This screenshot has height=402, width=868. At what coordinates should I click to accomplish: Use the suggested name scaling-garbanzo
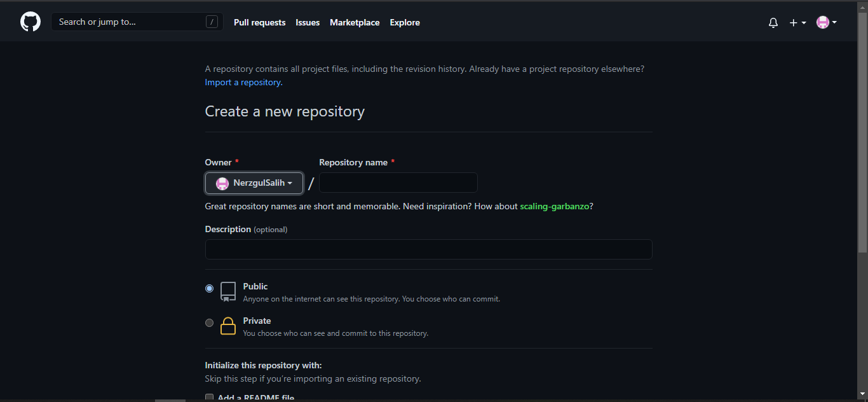click(555, 206)
